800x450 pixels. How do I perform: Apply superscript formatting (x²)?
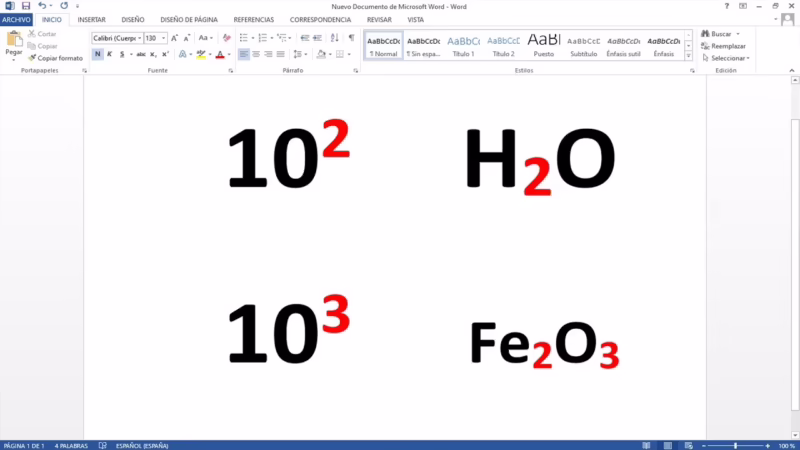(165, 54)
